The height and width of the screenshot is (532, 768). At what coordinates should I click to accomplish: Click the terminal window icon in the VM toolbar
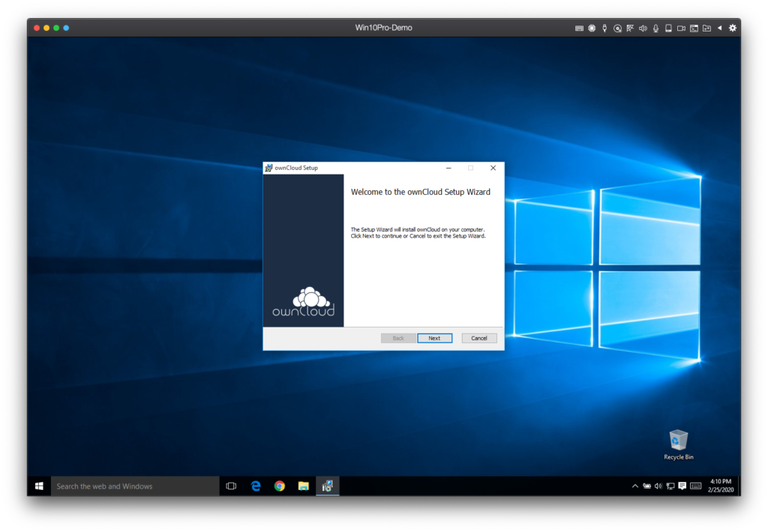pyautogui.click(x=694, y=28)
